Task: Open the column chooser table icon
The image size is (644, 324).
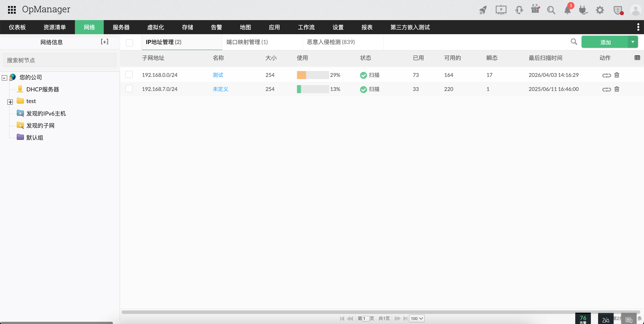Action: pyautogui.click(x=637, y=58)
